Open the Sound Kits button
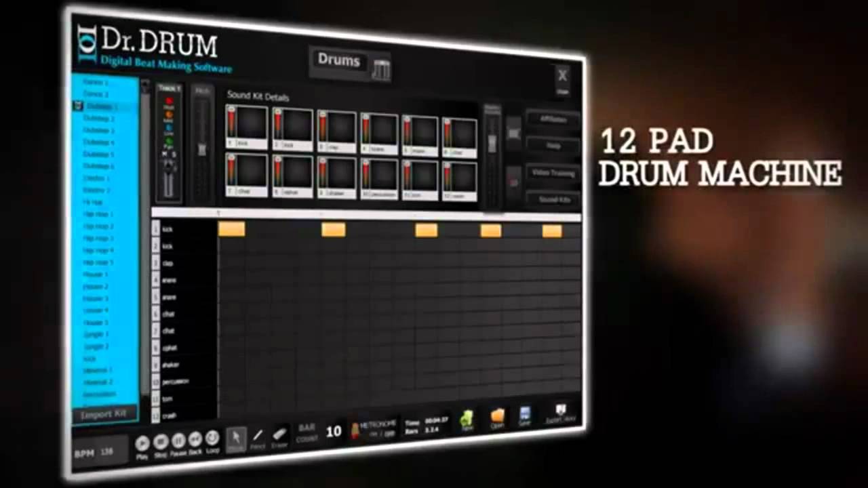868x488 pixels. pos(553,200)
